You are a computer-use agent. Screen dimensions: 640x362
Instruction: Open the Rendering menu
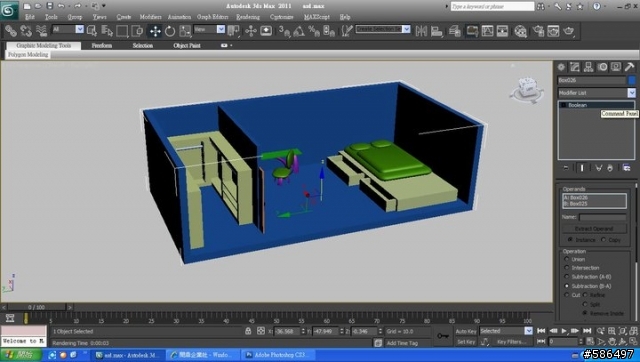[248, 17]
